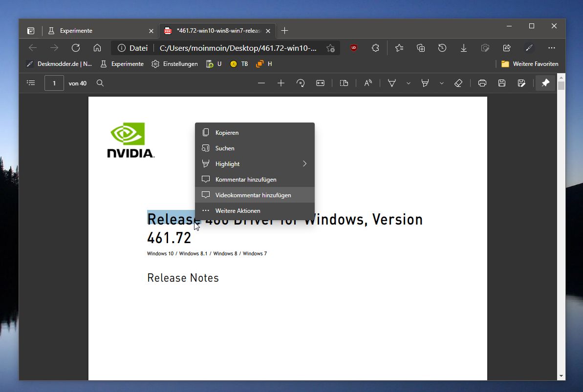Viewport: 583px width, 392px height.
Task: Show the PDF table of contents
Action: pos(31,83)
